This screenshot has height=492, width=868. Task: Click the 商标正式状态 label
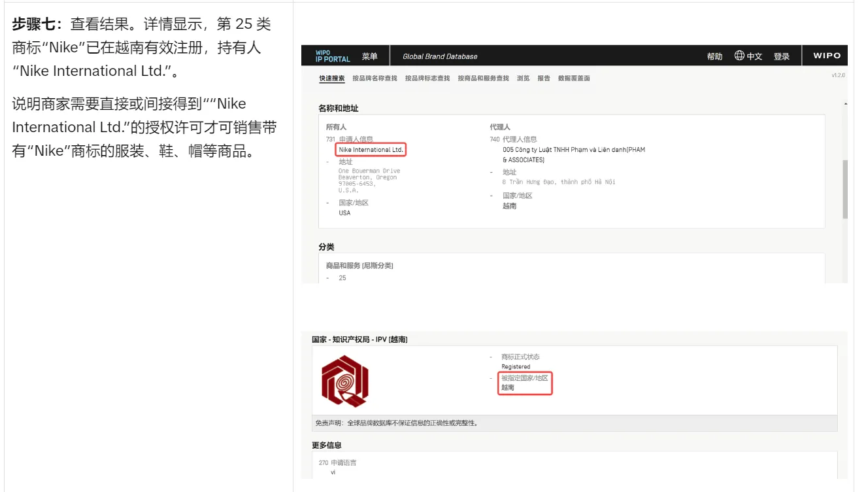coord(520,357)
